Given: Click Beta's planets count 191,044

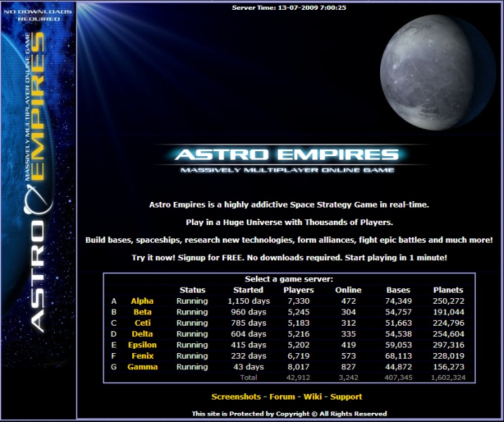Looking at the screenshot, I should coord(448,312).
